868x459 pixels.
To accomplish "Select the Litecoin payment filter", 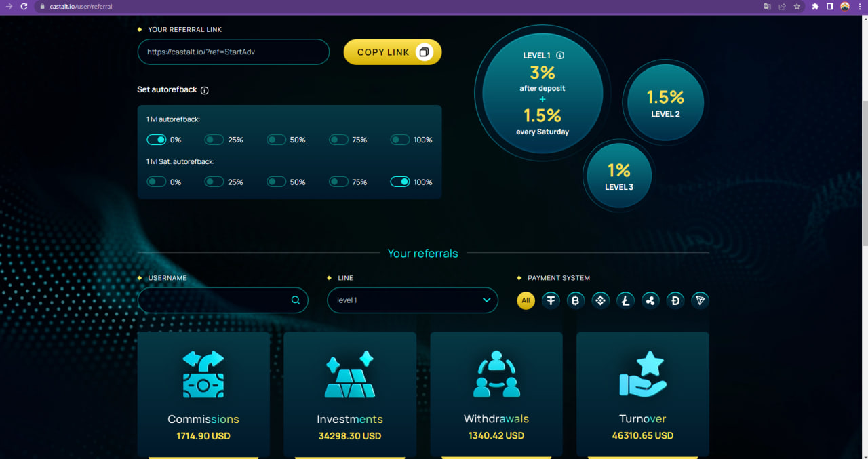I will [625, 300].
